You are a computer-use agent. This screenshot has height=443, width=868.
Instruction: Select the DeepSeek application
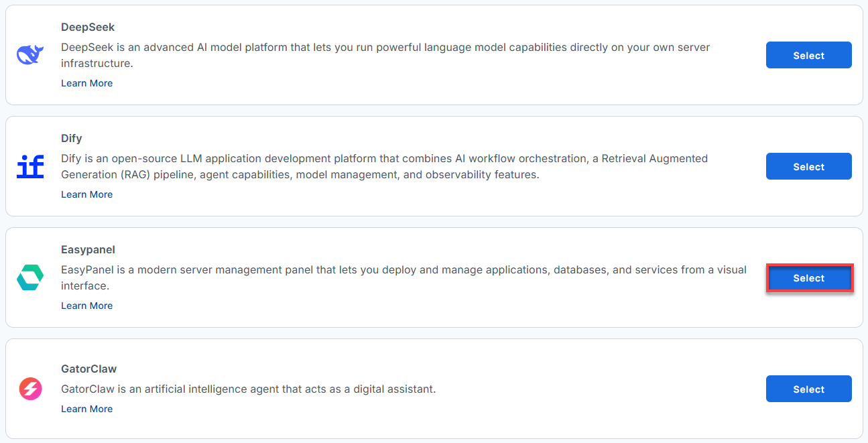808,55
